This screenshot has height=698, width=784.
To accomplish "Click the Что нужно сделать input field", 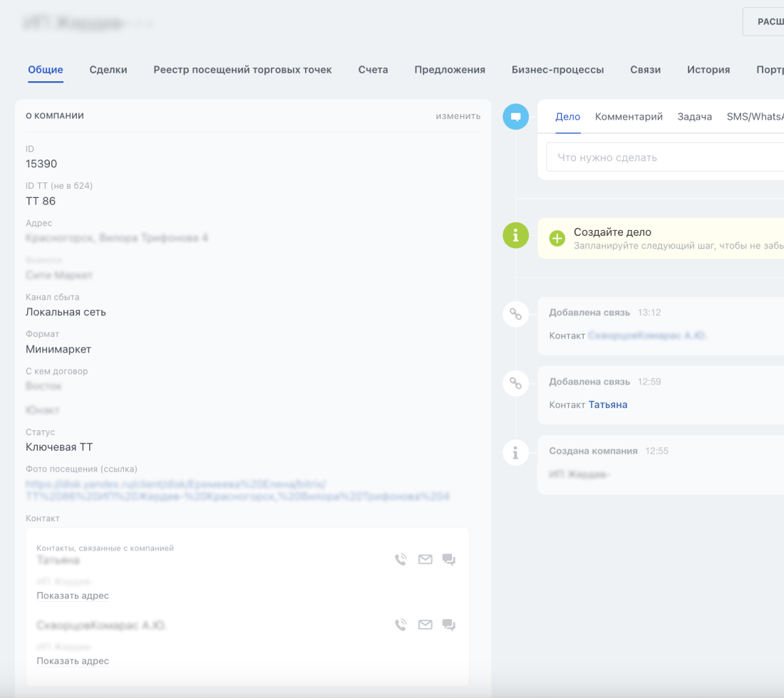I will click(663, 157).
